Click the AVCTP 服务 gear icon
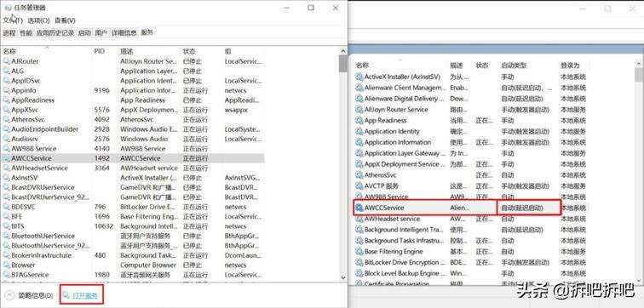 click(359, 186)
